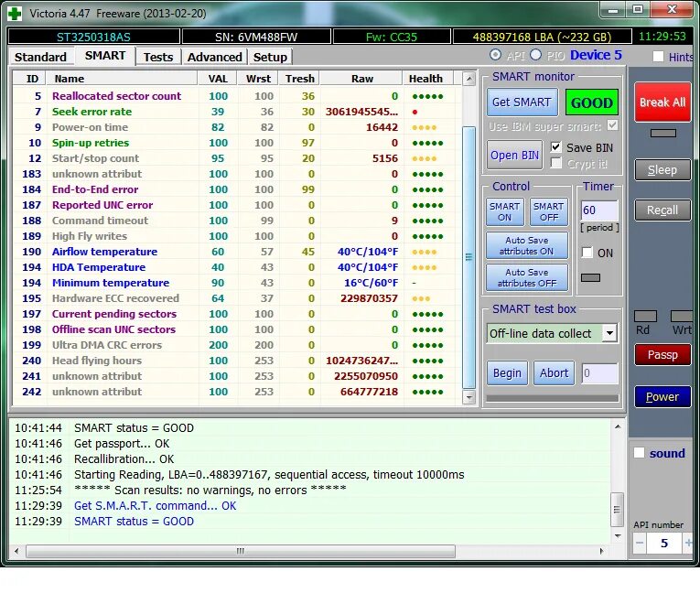Click the log panel scroll down arrow
The width and height of the screenshot is (700, 593).
[x=618, y=535]
